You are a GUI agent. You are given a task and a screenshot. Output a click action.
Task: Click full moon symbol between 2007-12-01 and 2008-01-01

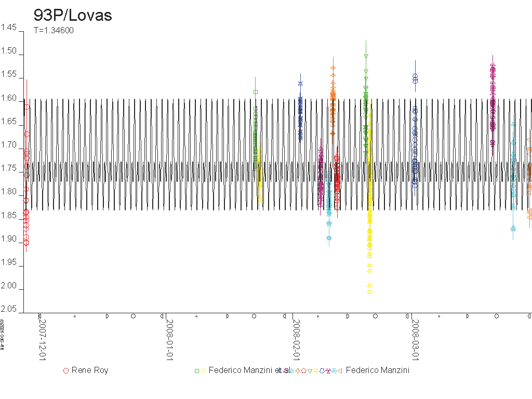click(x=134, y=316)
